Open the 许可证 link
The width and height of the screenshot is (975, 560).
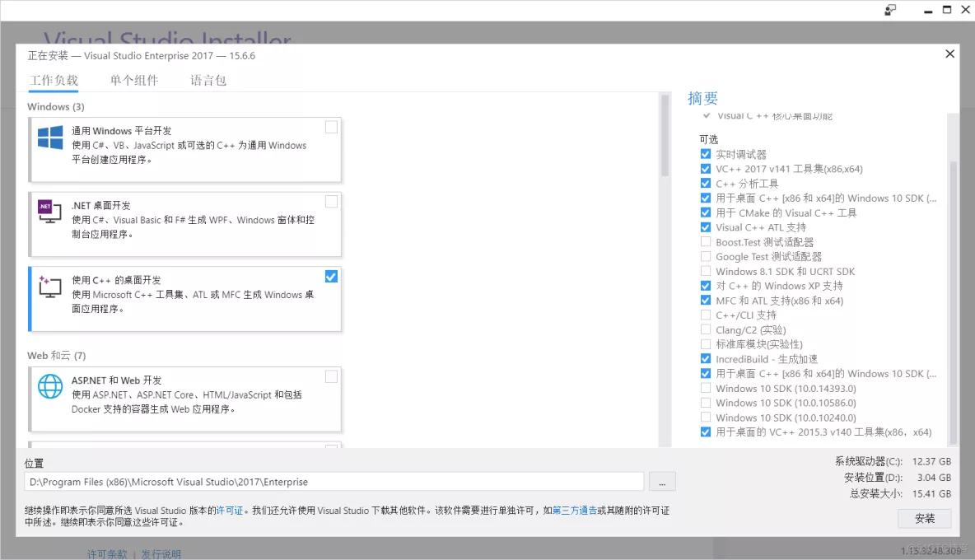coord(230,511)
